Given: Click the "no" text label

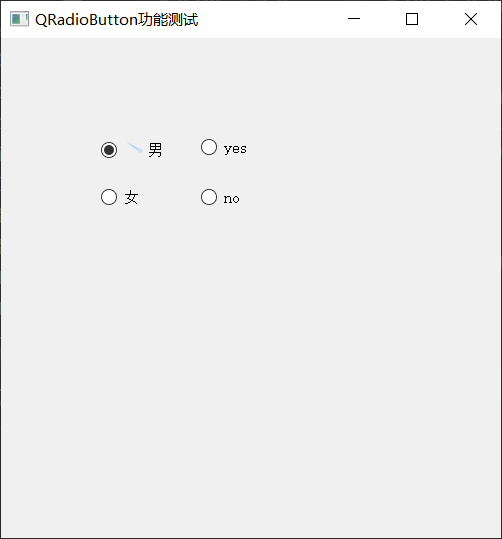Looking at the screenshot, I should pyautogui.click(x=231, y=199).
